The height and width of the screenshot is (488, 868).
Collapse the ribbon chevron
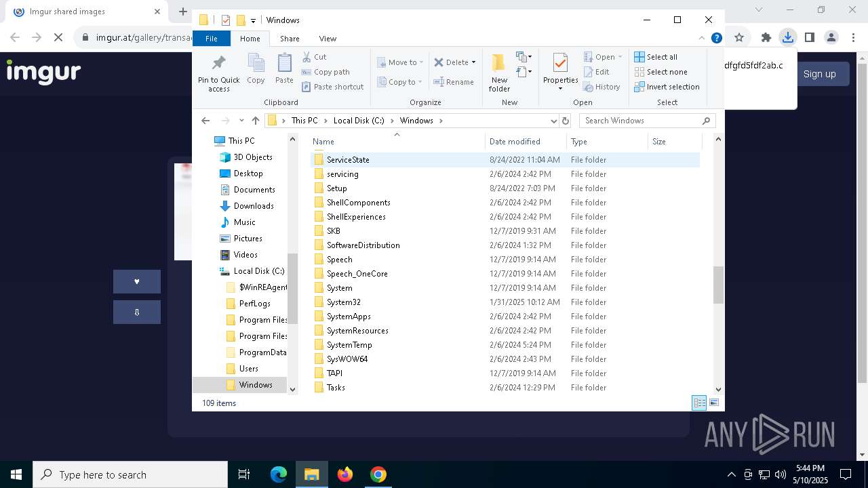(x=702, y=39)
